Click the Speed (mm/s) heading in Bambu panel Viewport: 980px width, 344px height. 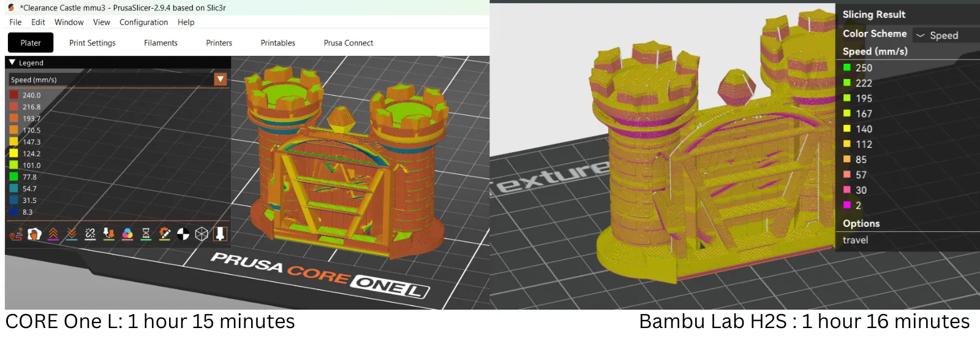(875, 52)
